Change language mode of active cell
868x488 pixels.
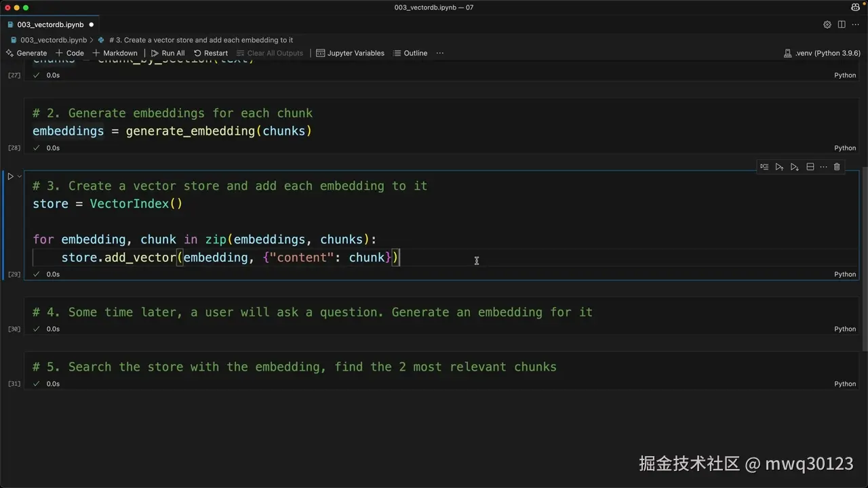coord(845,274)
